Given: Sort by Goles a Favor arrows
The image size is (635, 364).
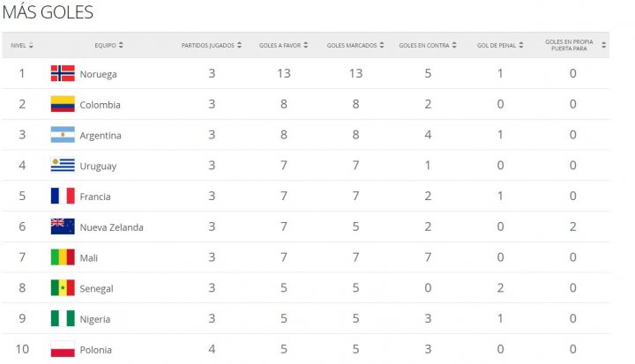Looking at the screenshot, I should pyautogui.click(x=306, y=45).
